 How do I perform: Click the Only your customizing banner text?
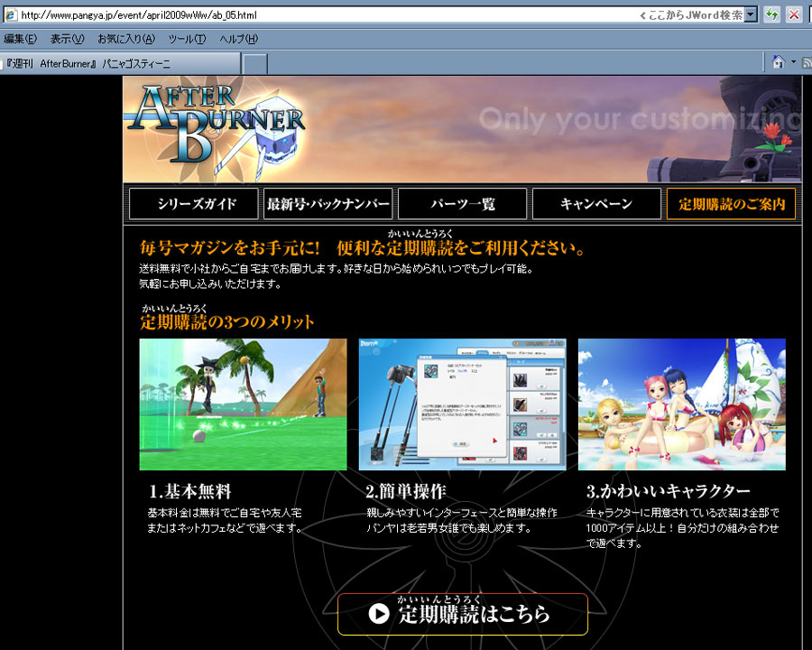point(640,119)
